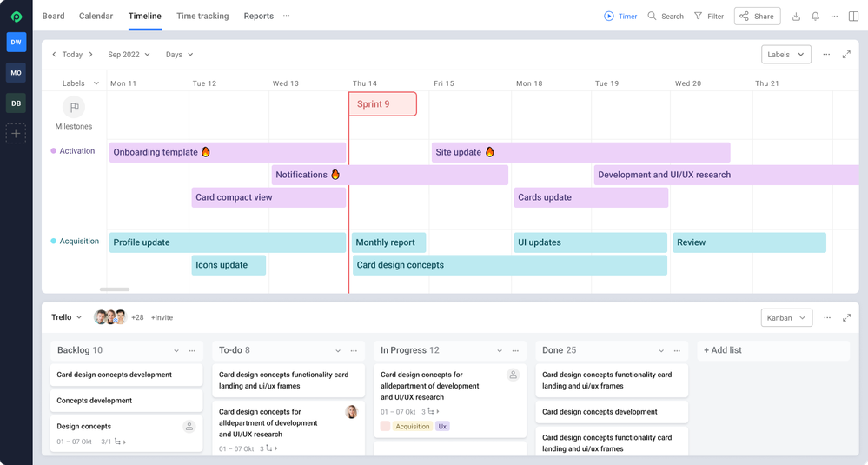Viewport: 868px width, 465px height.
Task: Open Search
Action: [666, 16]
